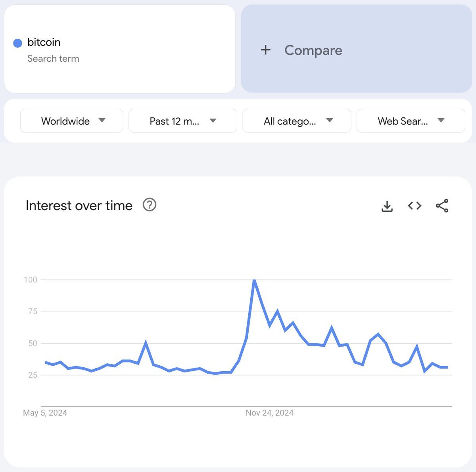This screenshot has width=476, height=472.
Task: Click the Compare label to add term
Action: tap(313, 50)
